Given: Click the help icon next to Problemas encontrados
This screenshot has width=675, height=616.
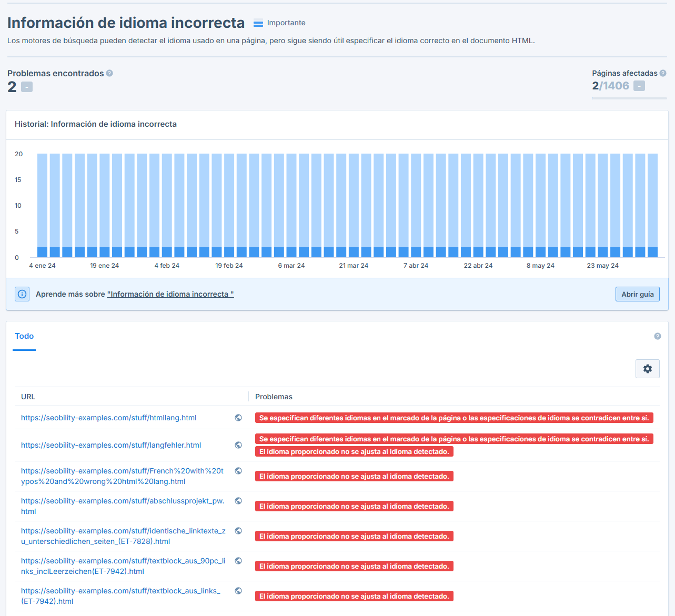Looking at the screenshot, I should coord(109,73).
